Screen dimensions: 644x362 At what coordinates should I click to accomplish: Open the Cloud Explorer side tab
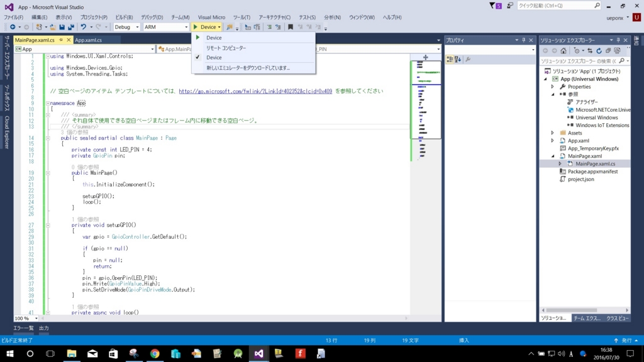(x=6, y=132)
